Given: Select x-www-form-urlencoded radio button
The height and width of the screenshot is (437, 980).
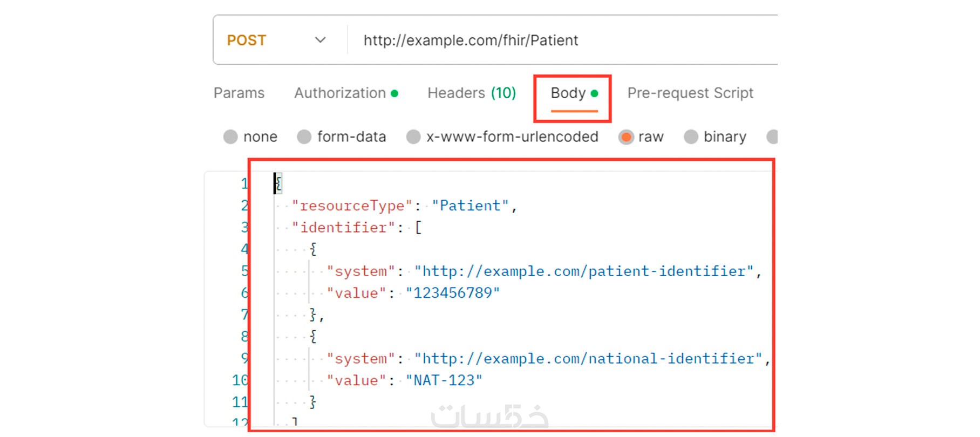Looking at the screenshot, I should point(413,137).
